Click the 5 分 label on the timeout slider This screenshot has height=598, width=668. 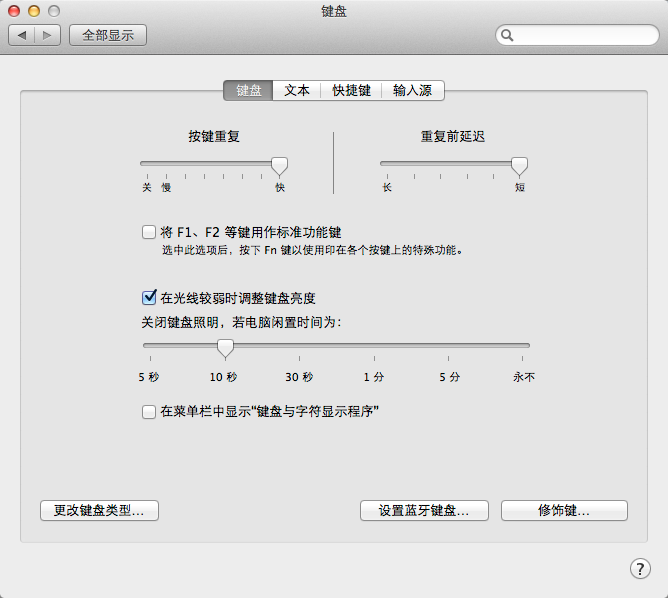[449, 377]
